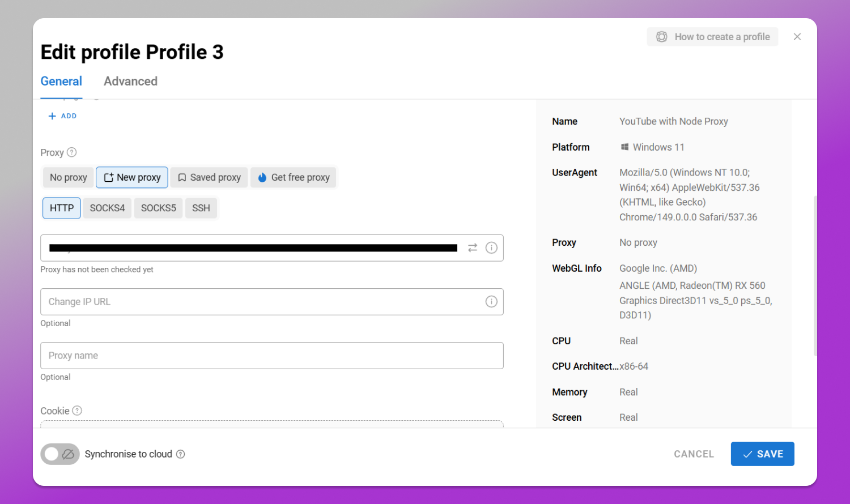Choose the Saved proxy option
This screenshot has height=504, width=850.
click(x=209, y=177)
